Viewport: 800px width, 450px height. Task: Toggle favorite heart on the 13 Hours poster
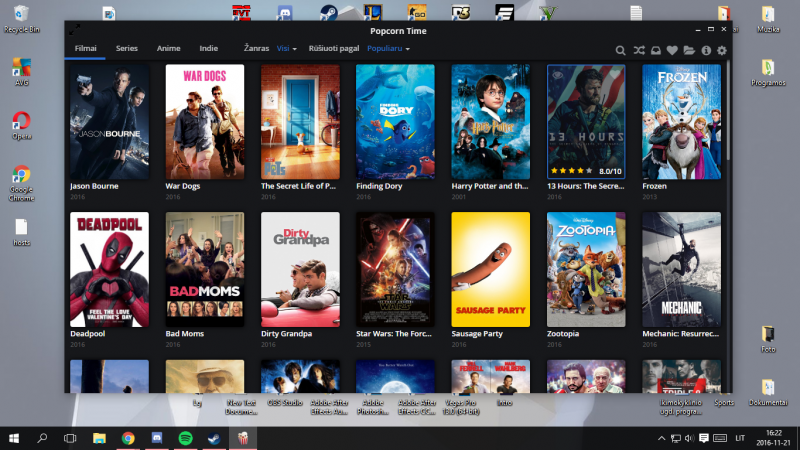click(614, 75)
